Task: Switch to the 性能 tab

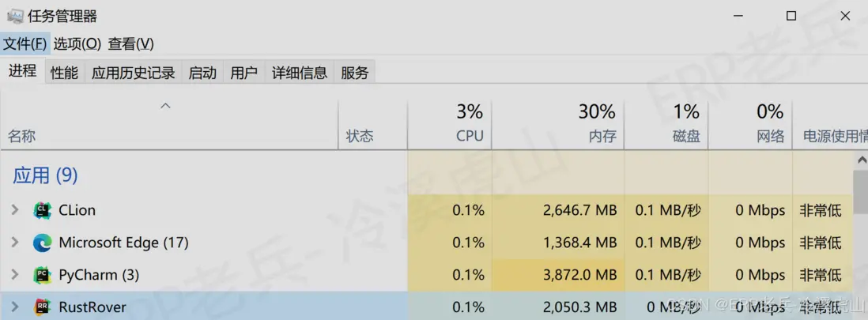Action: tap(64, 73)
